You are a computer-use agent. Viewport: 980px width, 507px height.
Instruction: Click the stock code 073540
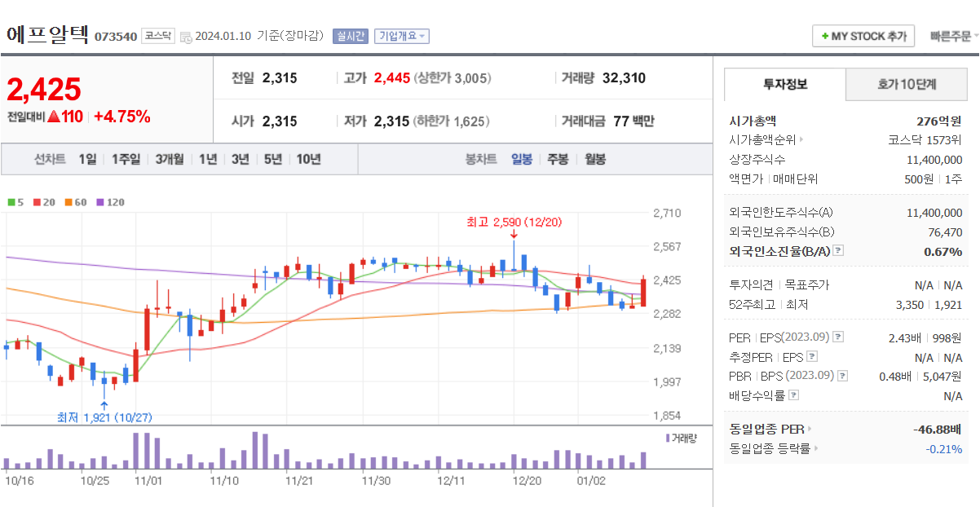116,37
